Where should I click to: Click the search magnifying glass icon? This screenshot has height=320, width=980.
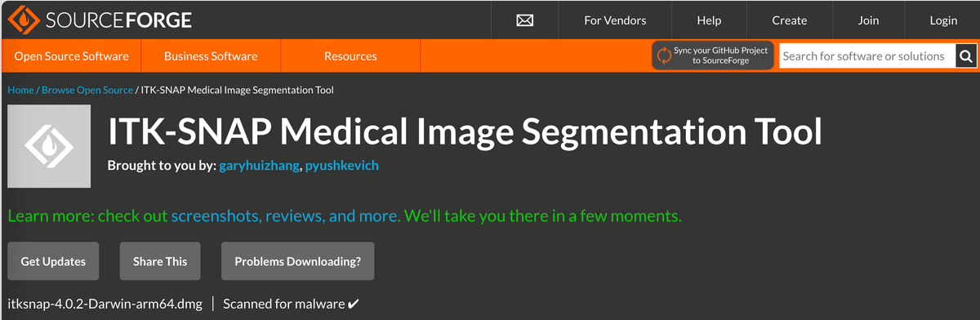964,56
